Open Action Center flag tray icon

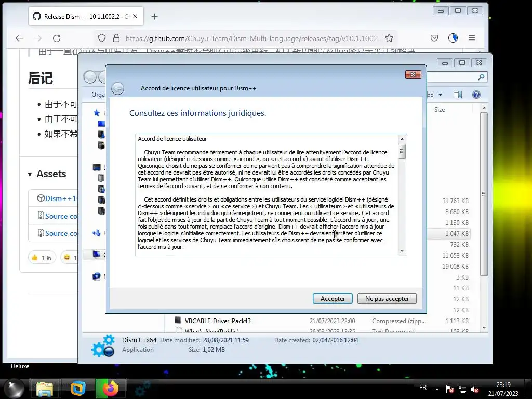[450, 389]
